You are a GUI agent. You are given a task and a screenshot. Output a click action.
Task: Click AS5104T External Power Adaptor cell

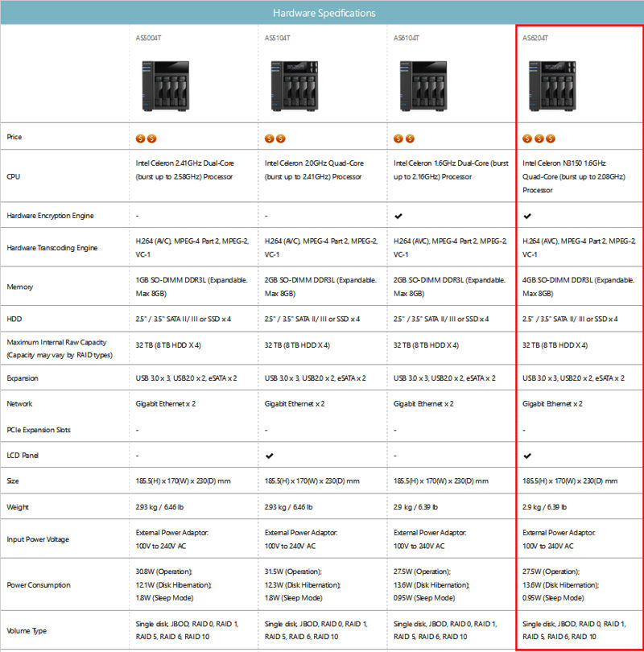[301, 539]
